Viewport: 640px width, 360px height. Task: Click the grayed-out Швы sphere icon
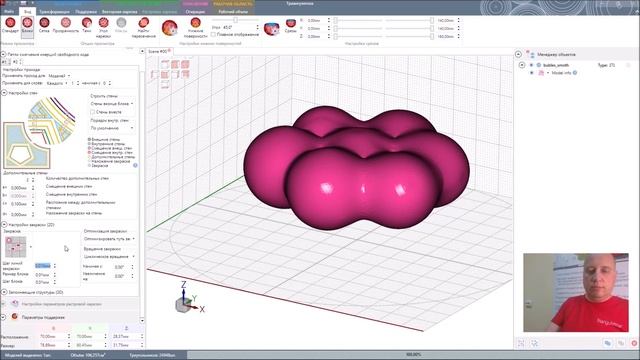coord(121,23)
